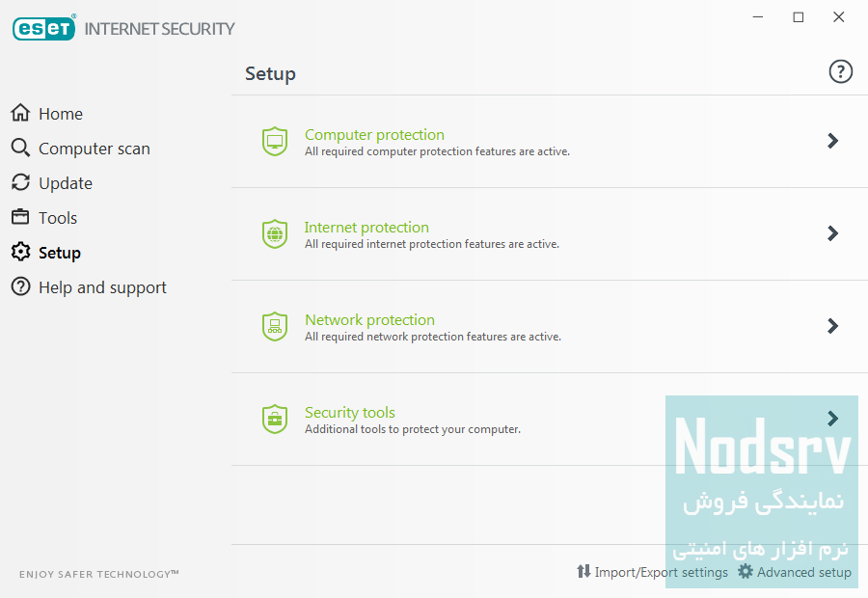Click the Internet protection globe shield icon
The image size is (868, 598).
click(x=275, y=233)
